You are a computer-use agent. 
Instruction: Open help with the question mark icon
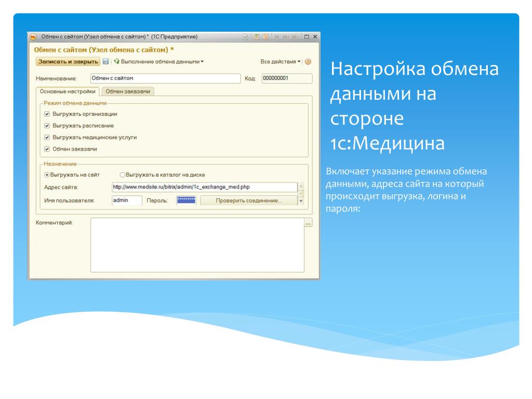(x=308, y=62)
